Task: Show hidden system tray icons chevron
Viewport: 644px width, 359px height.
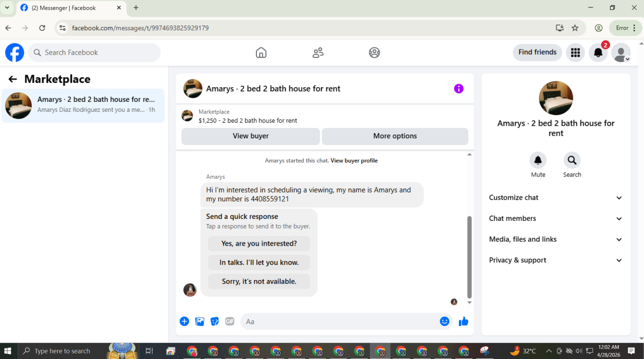Action: 549,351
